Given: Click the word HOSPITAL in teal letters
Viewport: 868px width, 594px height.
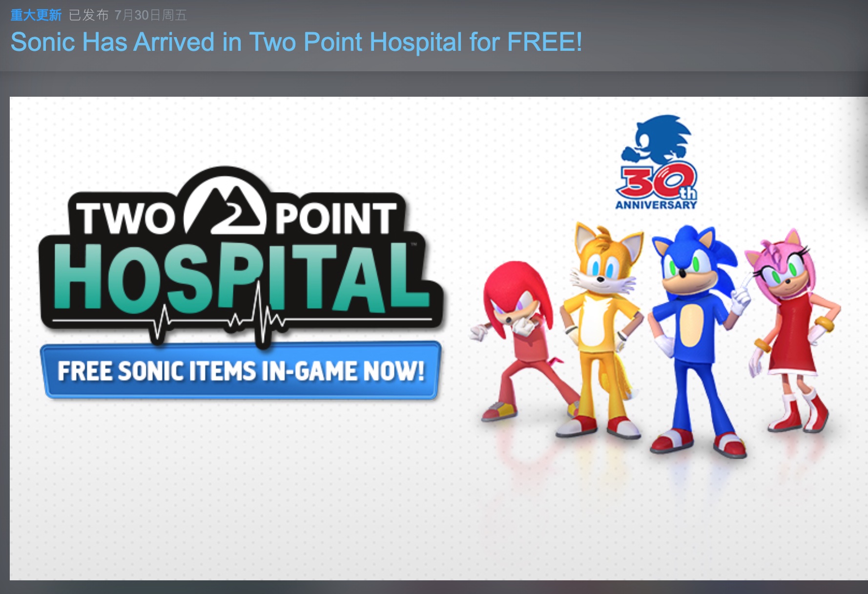Looking at the screenshot, I should point(242,277).
